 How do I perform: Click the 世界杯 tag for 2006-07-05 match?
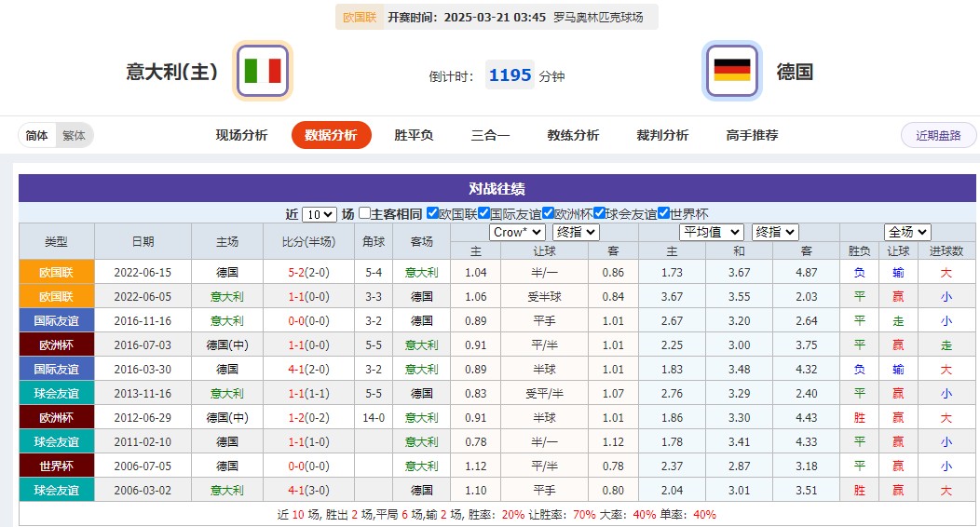point(57,466)
